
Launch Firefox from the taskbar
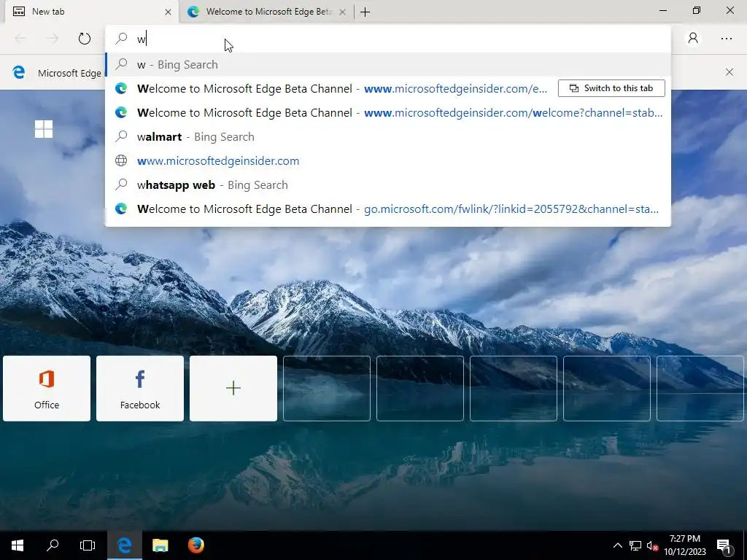click(x=196, y=545)
